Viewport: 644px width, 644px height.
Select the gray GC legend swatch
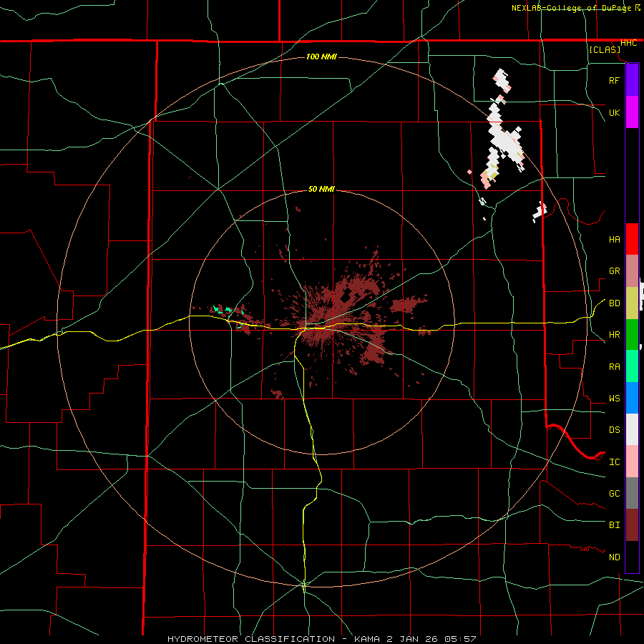[632, 493]
